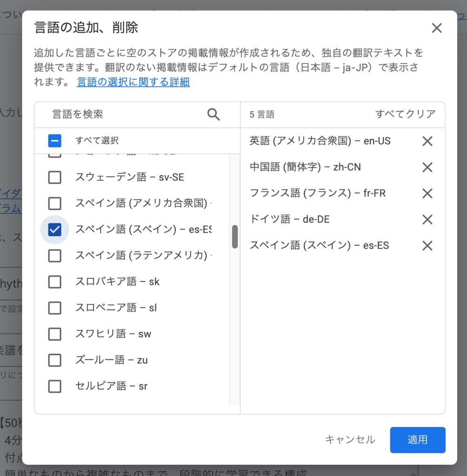
Task: Click すべてクリア to clear all languages
Action: (x=405, y=114)
